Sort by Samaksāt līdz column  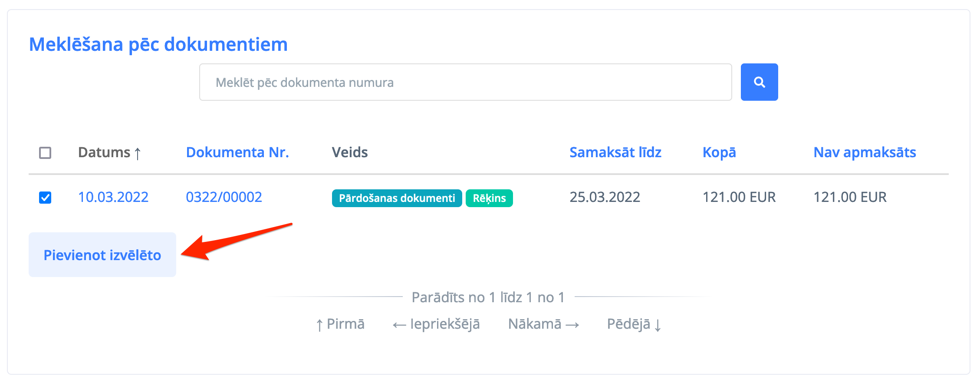click(615, 152)
